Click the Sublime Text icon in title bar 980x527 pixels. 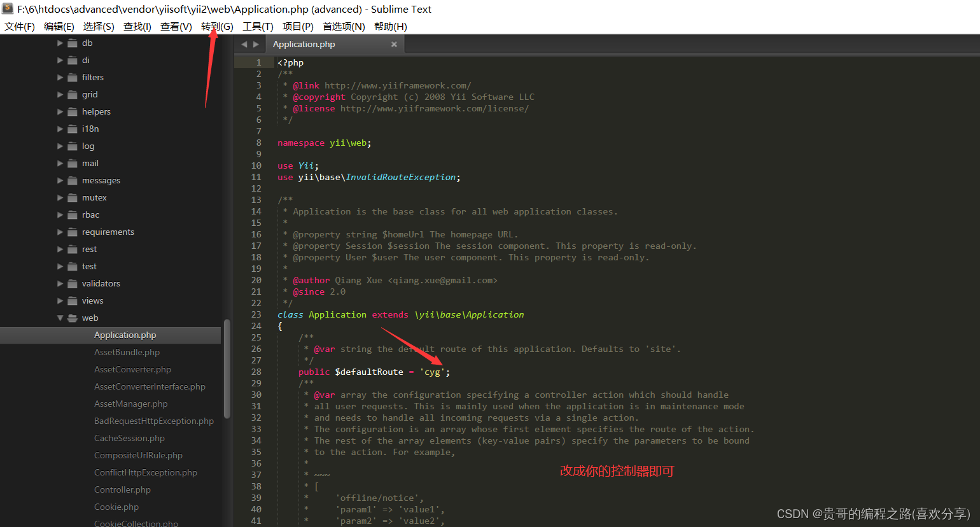tap(8, 8)
